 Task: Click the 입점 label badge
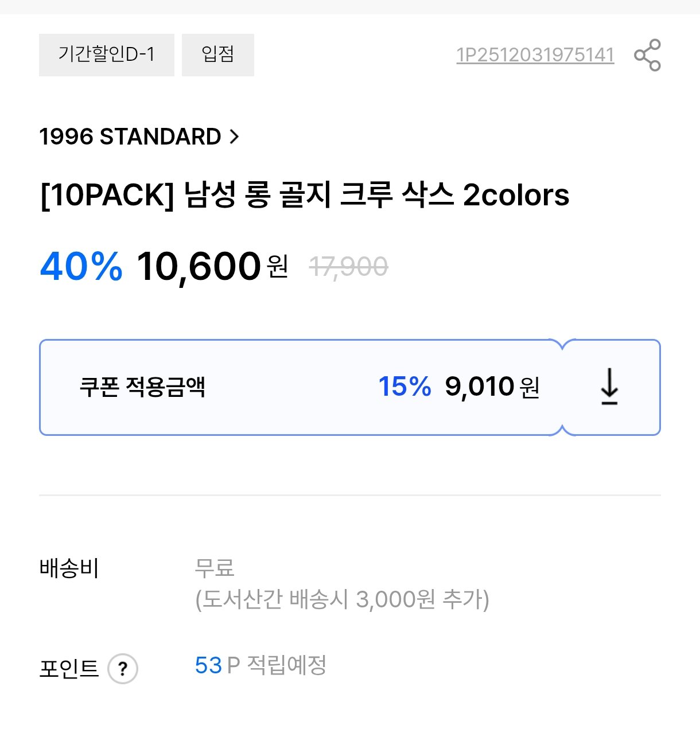[218, 54]
